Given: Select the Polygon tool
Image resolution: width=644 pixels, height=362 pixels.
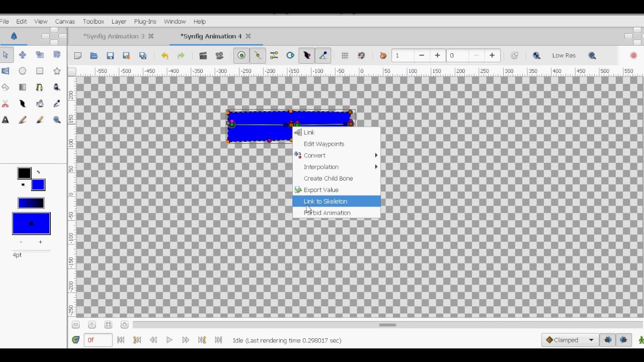Looking at the screenshot, I should pos(6,87).
